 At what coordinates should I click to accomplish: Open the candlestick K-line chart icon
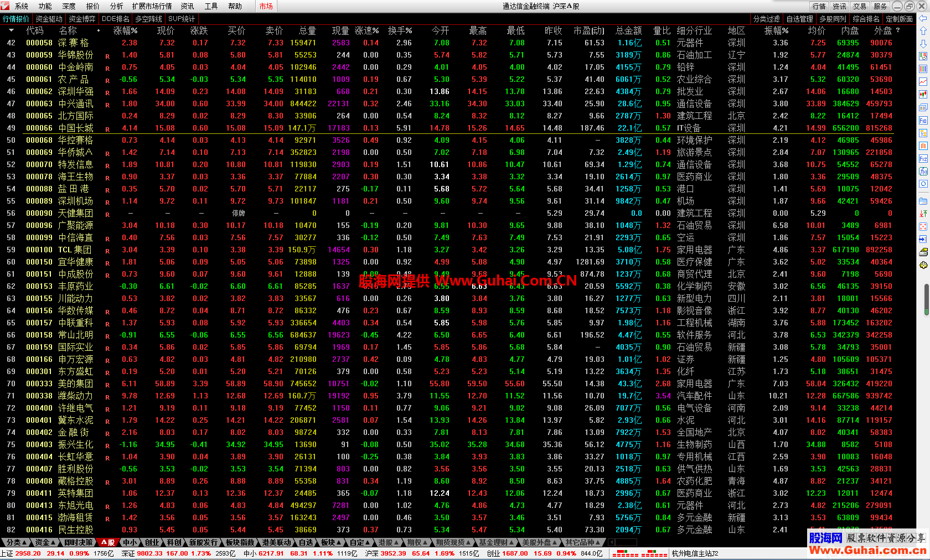pyautogui.click(x=923, y=95)
